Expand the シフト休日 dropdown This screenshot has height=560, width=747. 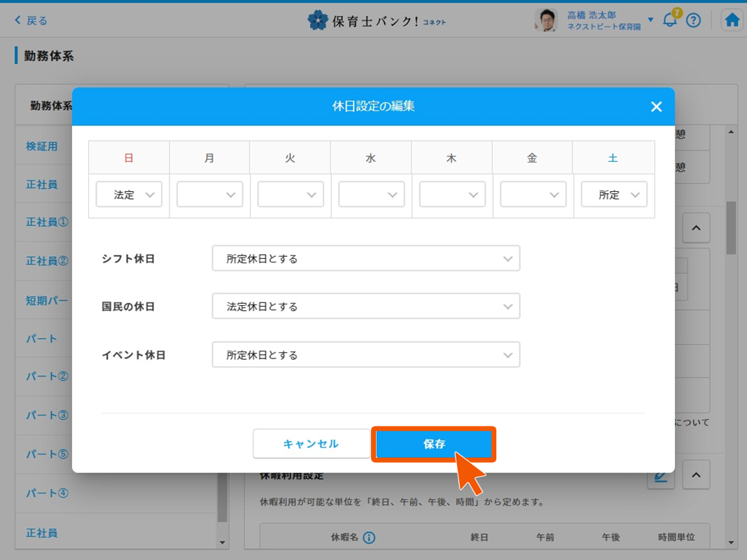tap(365, 258)
